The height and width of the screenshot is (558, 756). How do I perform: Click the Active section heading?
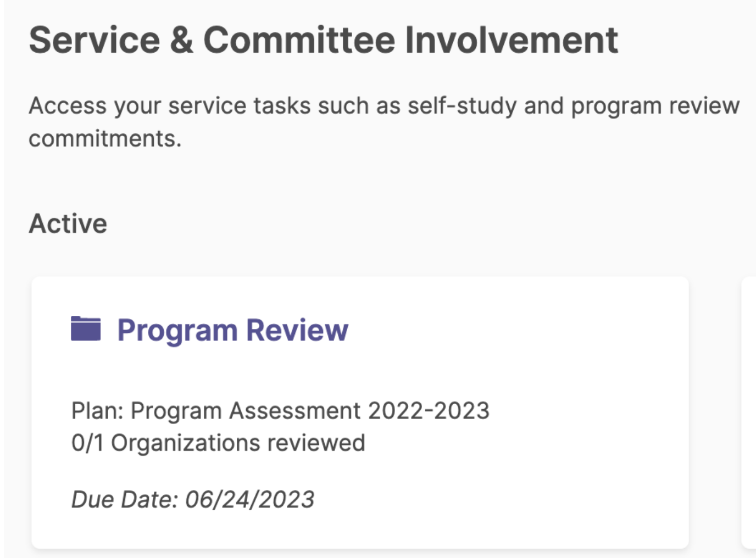tap(68, 224)
